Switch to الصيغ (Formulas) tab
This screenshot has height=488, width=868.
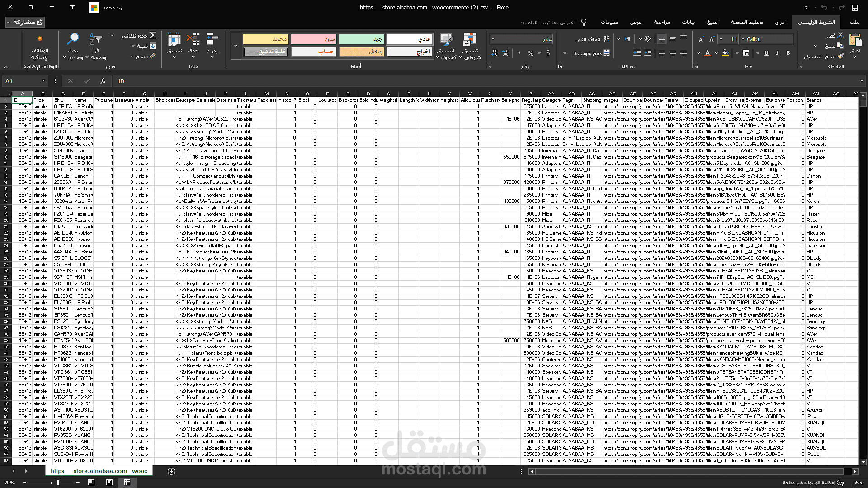pyautogui.click(x=713, y=22)
